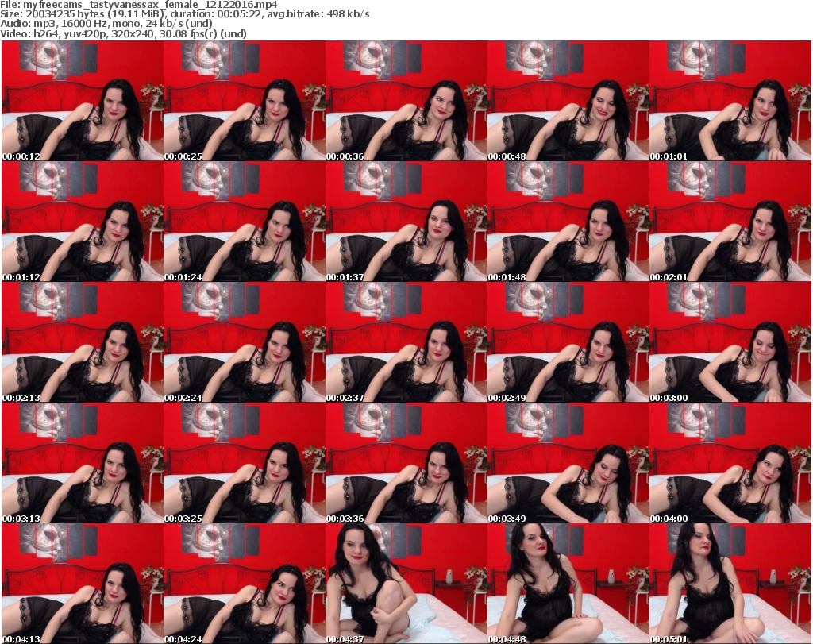Pick the frame stamped 00:02:37

pos(406,342)
